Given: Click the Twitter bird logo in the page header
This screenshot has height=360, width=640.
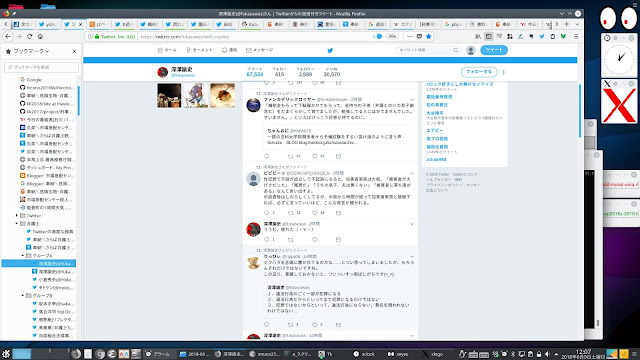Looking at the screenshot, I should click(x=330, y=50).
